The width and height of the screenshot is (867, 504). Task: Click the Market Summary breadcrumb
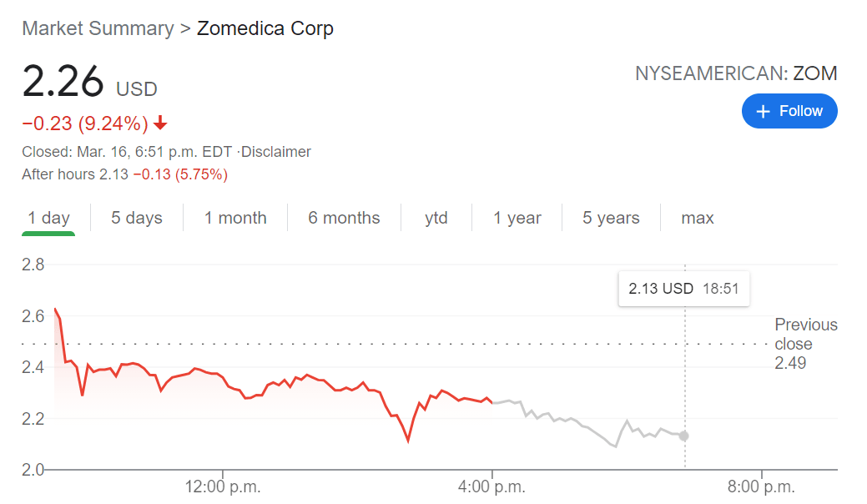tap(98, 28)
